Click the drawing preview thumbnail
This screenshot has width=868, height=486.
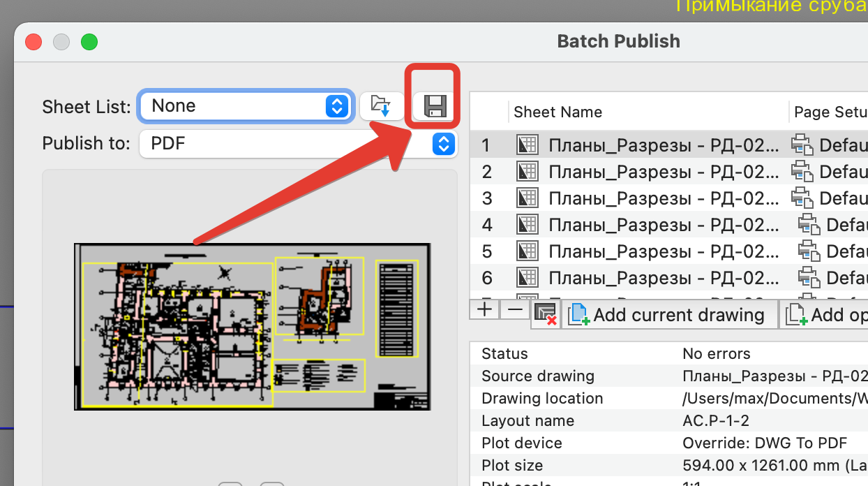click(x=252, y=327)
